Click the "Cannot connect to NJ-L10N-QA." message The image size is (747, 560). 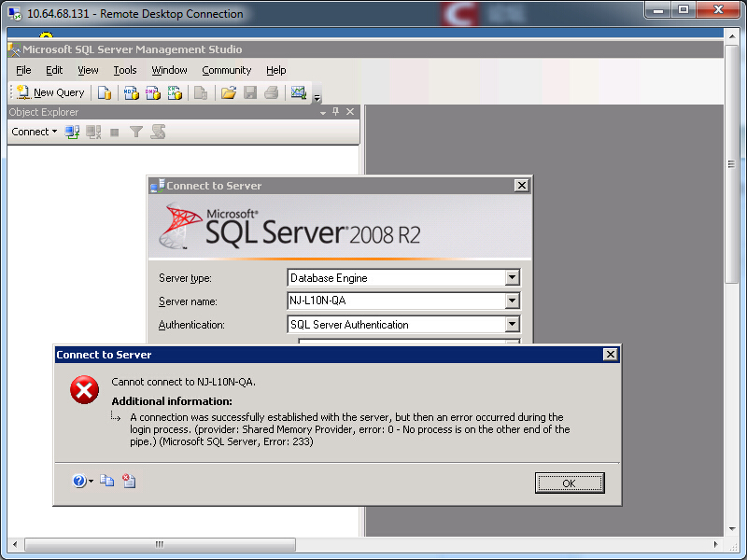tap(183, 382)
